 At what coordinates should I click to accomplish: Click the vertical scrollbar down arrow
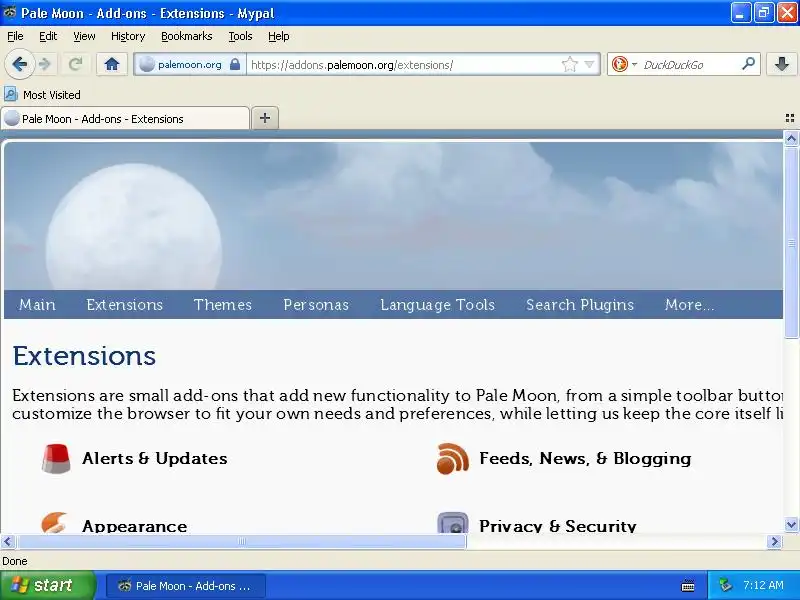pos(791,524)
